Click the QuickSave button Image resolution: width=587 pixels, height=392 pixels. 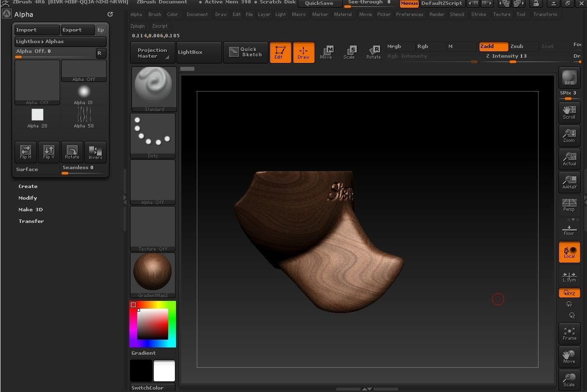(x=319, y=3)
